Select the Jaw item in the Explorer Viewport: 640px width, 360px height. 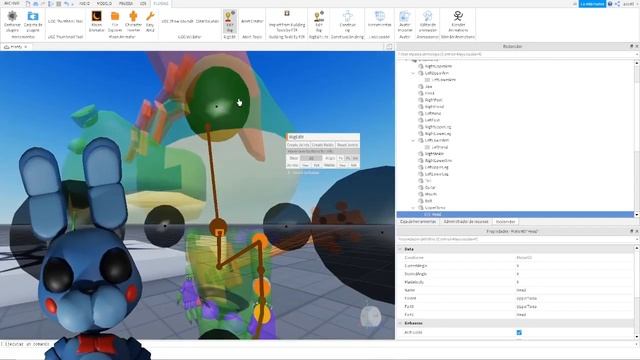click(428, 87)
